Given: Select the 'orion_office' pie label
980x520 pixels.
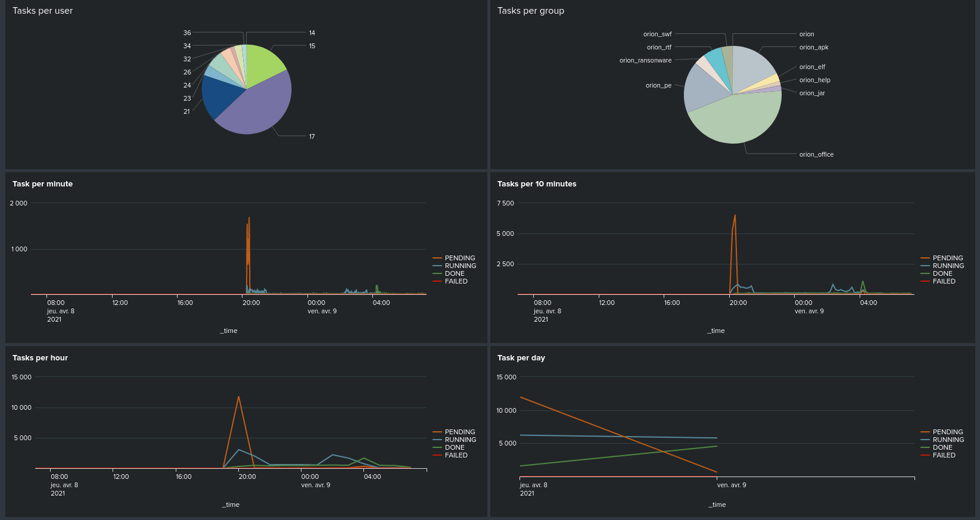Looking at the screenshot, I should (x=816, y=154).
